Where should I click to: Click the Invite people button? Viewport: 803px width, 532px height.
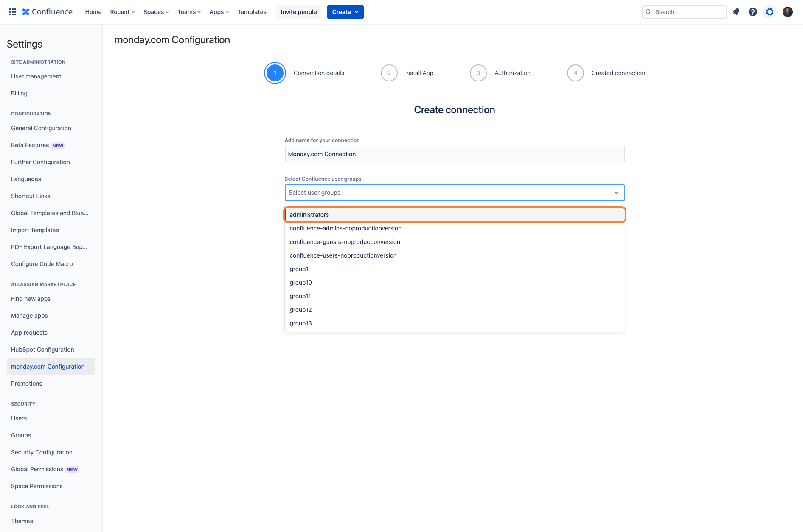coord(299,12)
